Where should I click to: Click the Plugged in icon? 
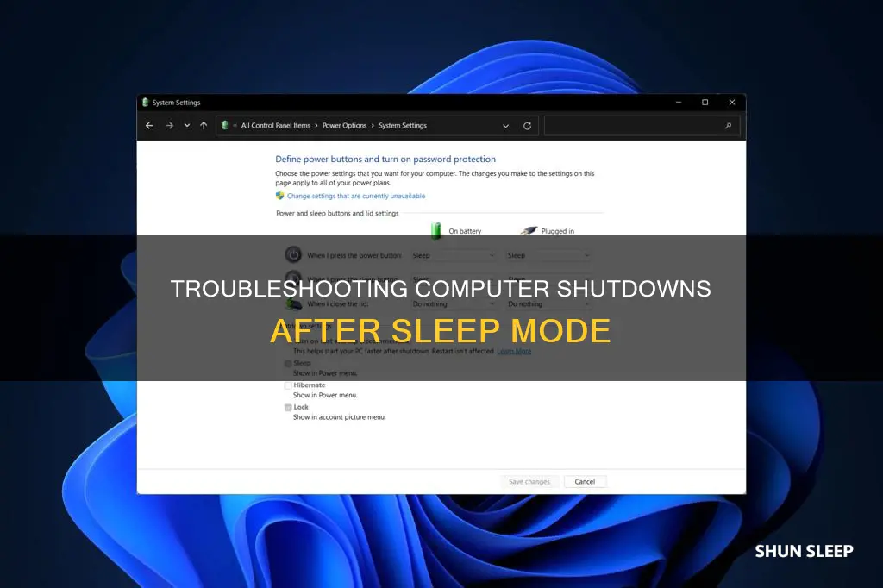click(x=529, y=230)
